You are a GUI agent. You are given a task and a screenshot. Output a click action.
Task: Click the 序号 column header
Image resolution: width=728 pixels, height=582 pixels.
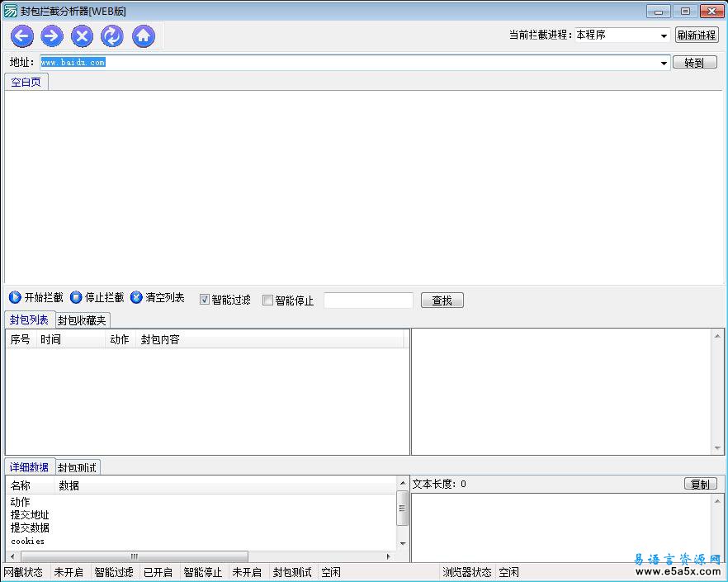21,339
